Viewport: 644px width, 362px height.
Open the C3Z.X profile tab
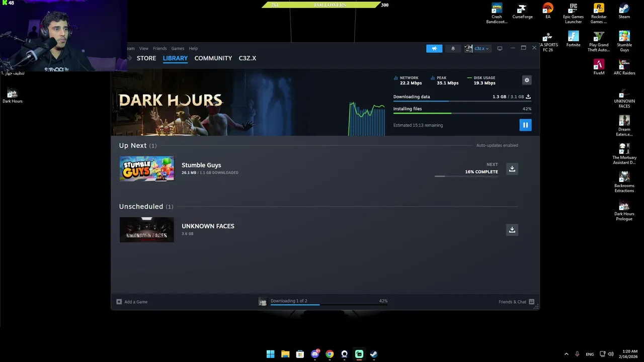(x=248, y=58)
